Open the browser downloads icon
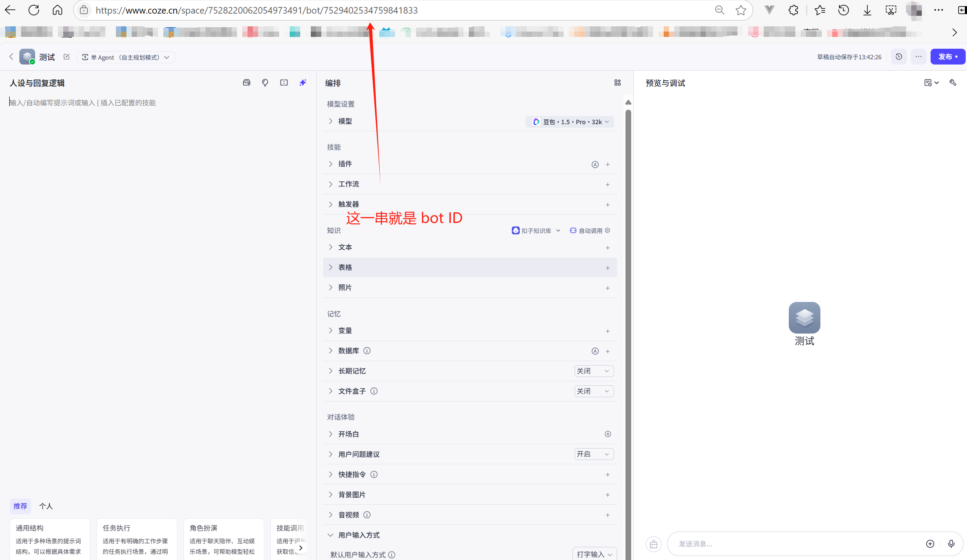 click(x=867, y=10)
